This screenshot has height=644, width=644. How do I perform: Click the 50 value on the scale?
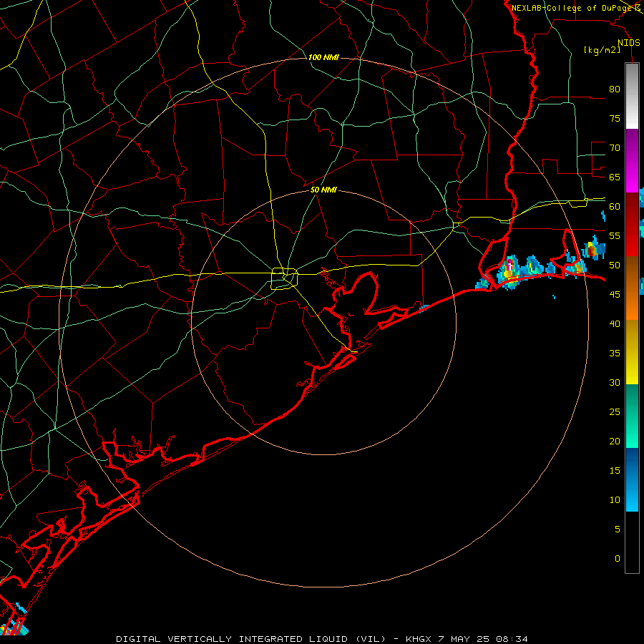point(615,265)
